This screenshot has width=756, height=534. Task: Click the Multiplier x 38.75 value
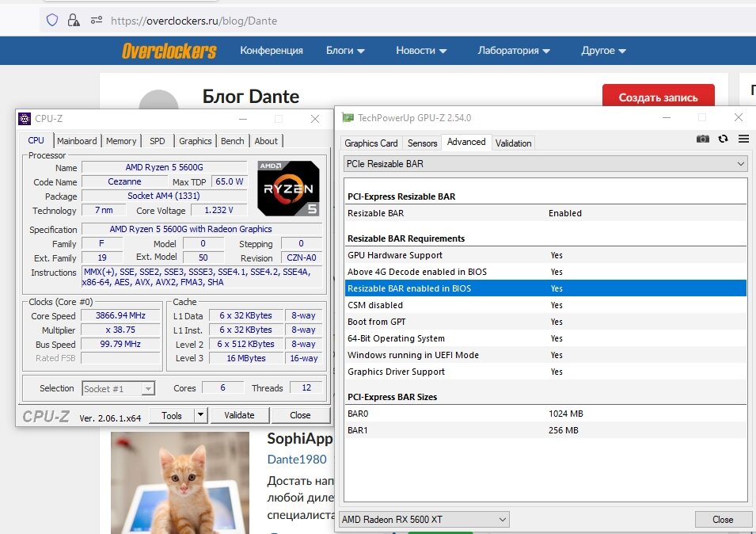(x=120, y=330)
